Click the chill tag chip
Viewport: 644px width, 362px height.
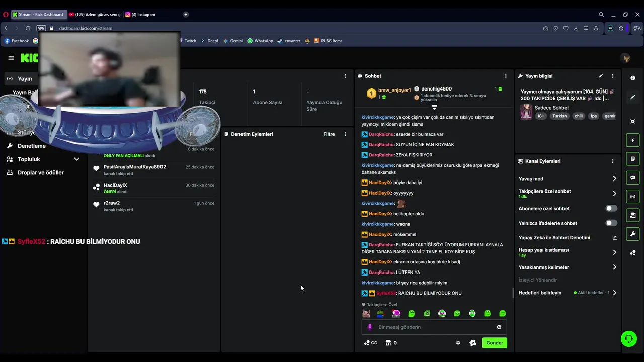click(578, 116)
